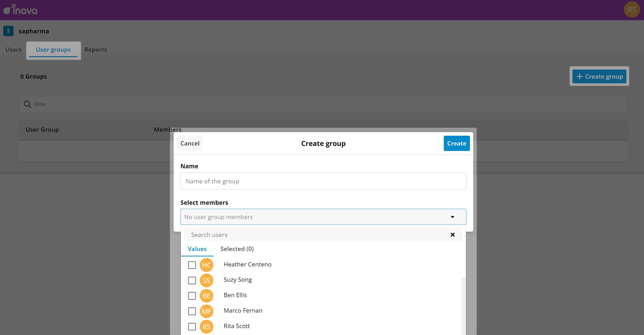Select the name Rita Scott
The image size is (644, 335).
[237, 326]
